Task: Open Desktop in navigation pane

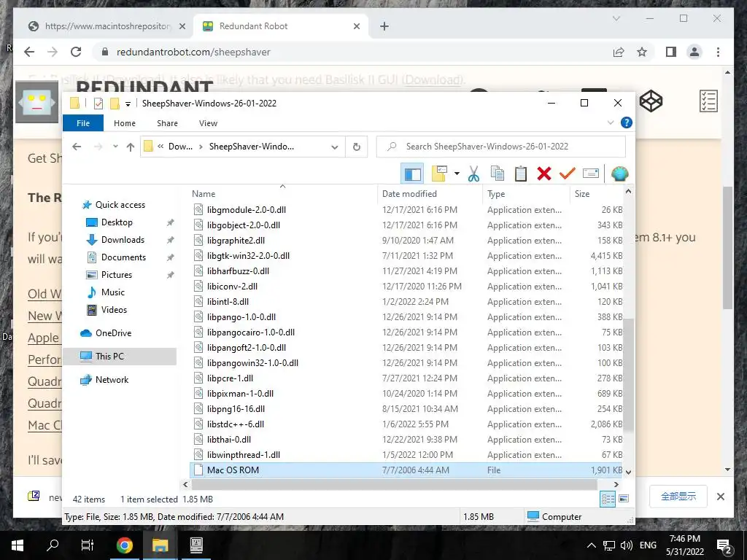Action: tap(117, 222)
